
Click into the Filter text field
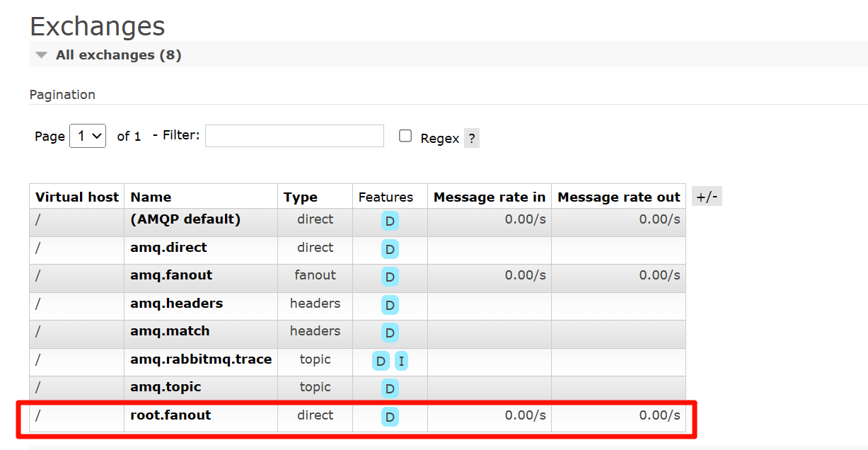(x=294, y=136)
